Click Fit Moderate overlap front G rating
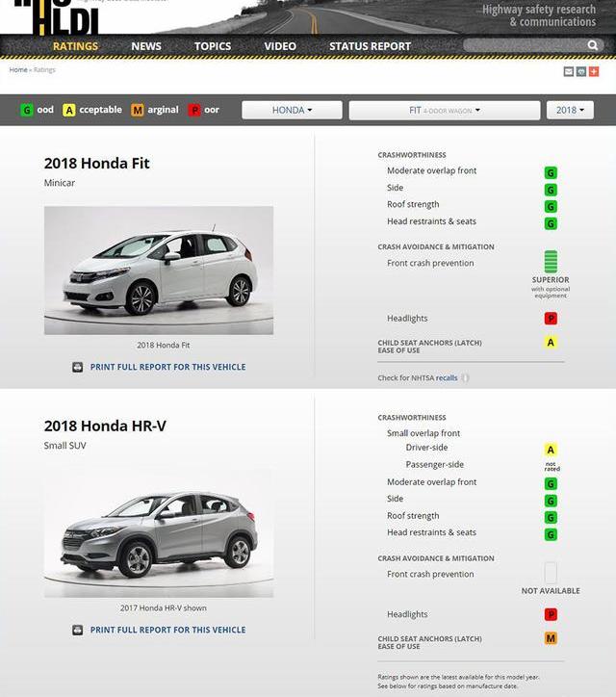616x697 pixels. [551, 173]
